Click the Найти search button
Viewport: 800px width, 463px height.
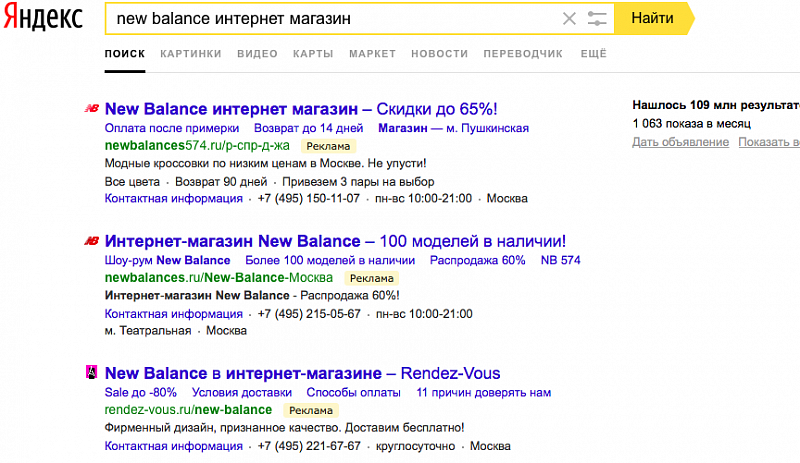click(x=654, y=18)
